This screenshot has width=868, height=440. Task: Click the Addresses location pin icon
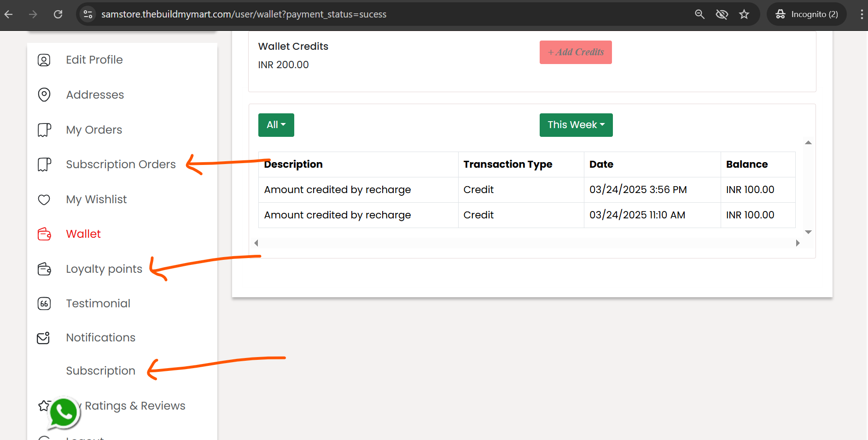coord(44,95)
